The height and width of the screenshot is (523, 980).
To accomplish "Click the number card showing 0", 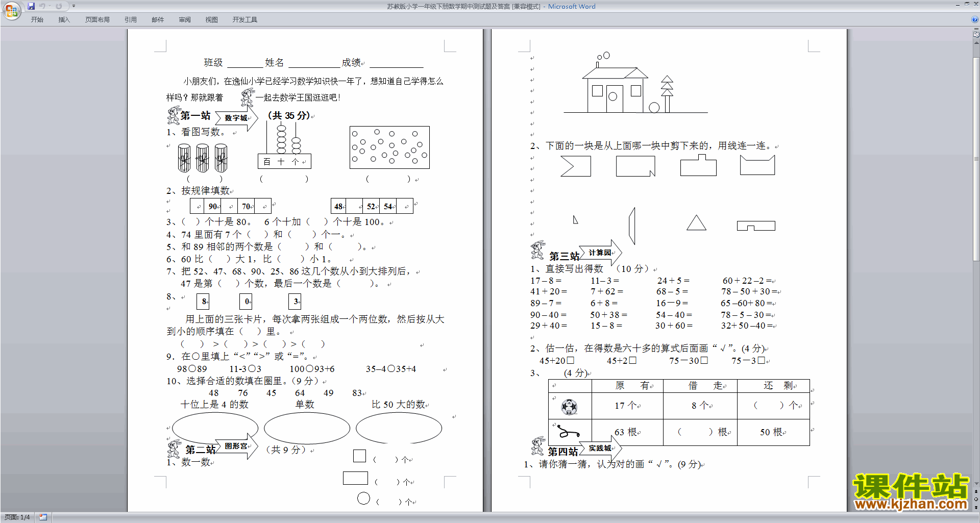I will tap(246, 302).
